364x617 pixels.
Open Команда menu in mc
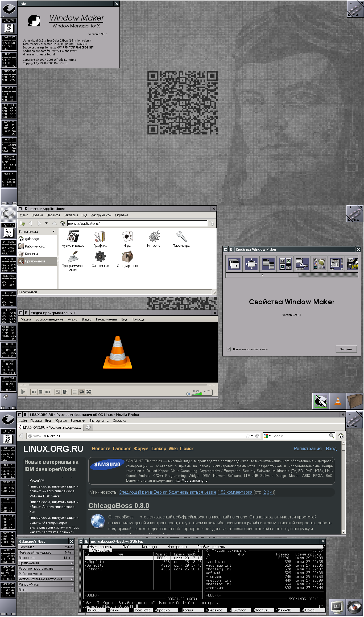tap(149, 547)
